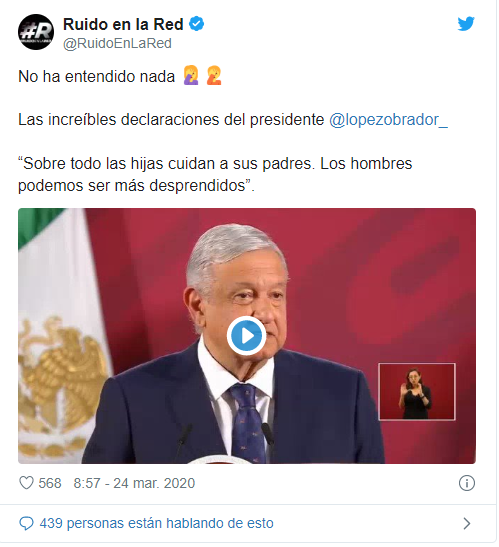Open the @RuidoEnLaRed handle link
Screen dimensions: 499x547
pos(117,44)
